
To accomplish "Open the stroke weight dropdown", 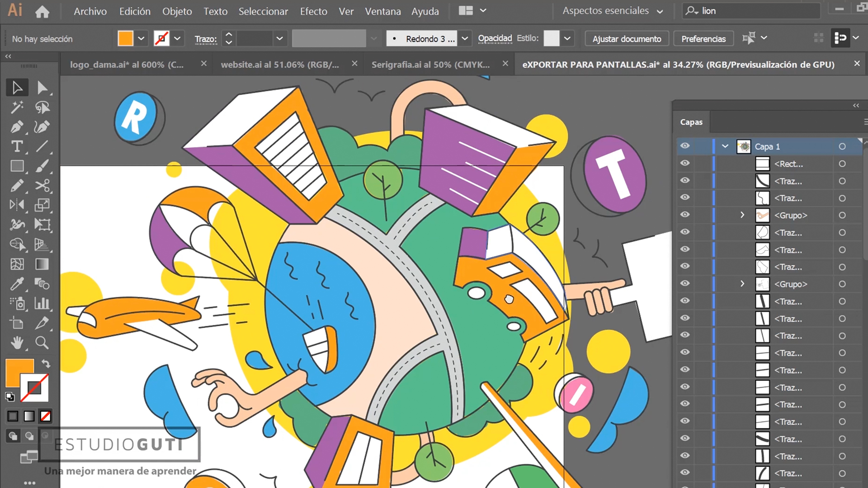I will tap(279, 39).
